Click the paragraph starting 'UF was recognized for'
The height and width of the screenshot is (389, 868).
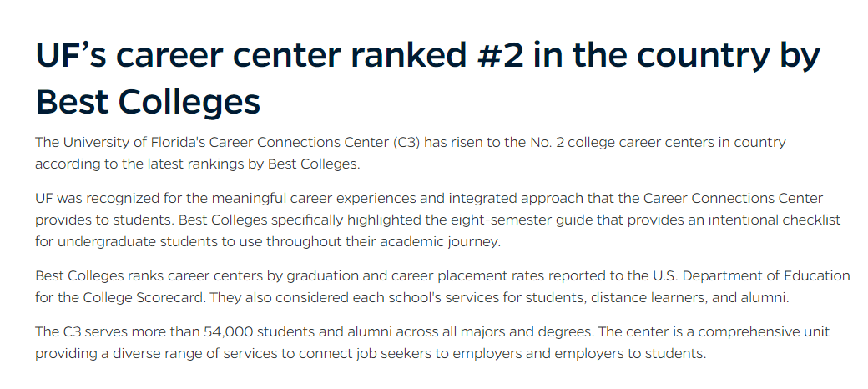point(438,220)
